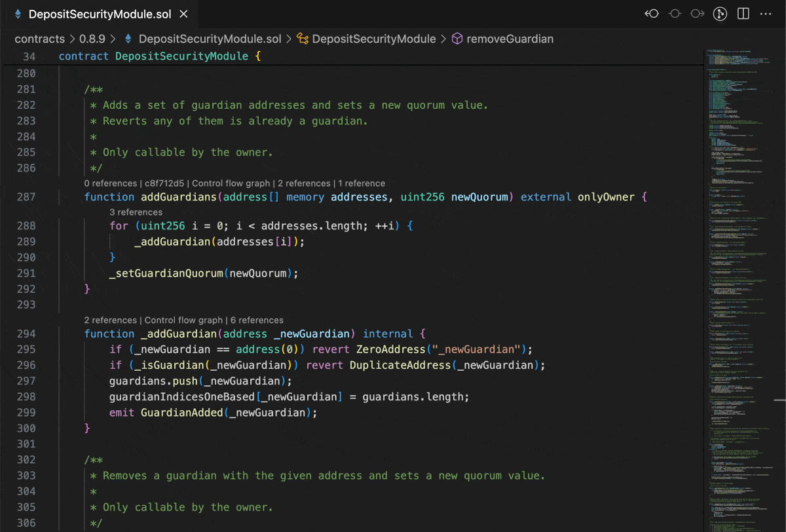Click 3 references above the for loop
The image size is (786, 532).
coord(136,212)
